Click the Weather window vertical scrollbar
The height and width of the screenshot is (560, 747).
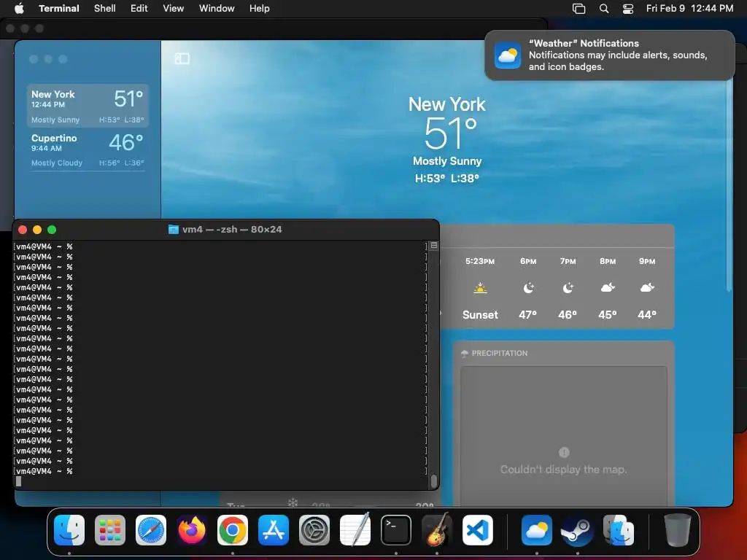click(729, 186)
